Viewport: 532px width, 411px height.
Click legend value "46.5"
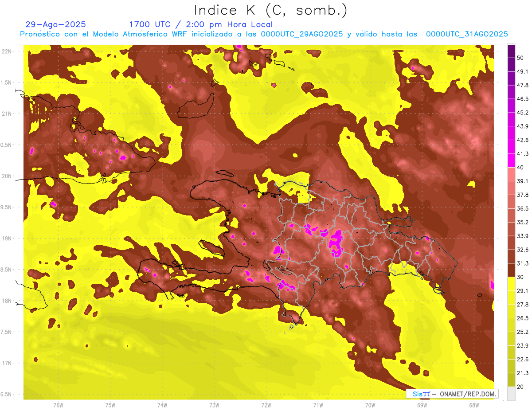pos(523,99)
